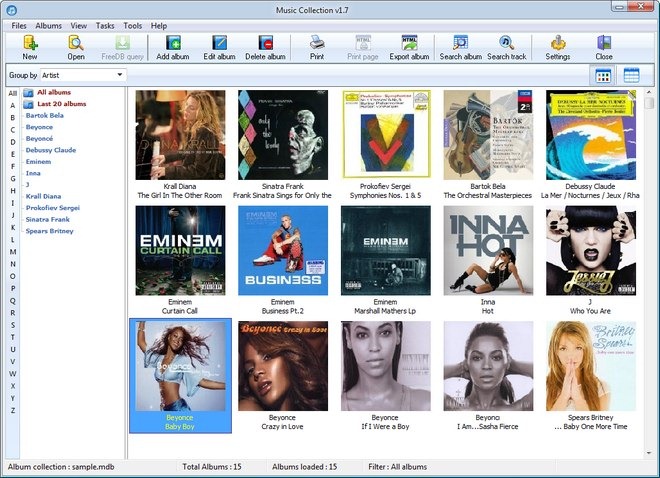Select the Frank Sinatra Sings album cover
This screenshot has height=478, width=660.
283,135
